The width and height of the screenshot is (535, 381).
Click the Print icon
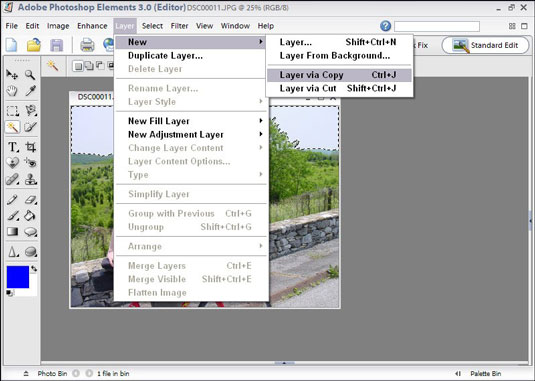pyautogui.click(x=87, y=45)
